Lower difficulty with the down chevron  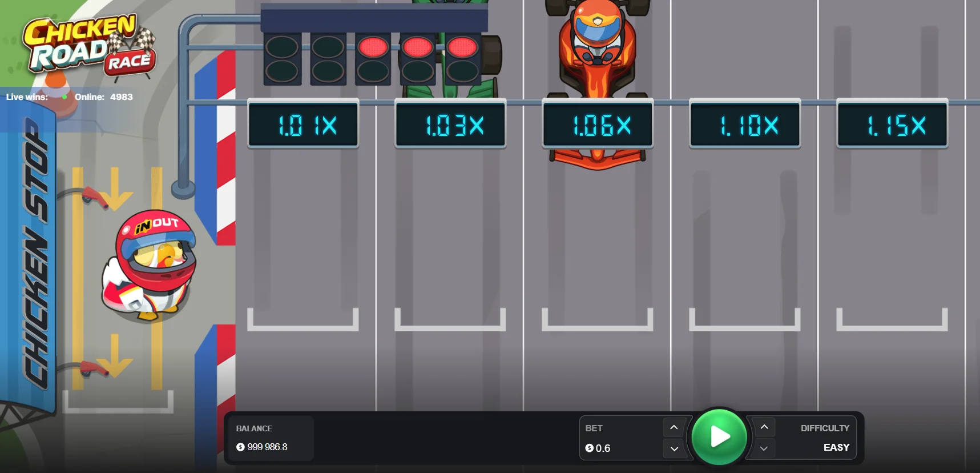pyautogui.click(x=764, y=448)
